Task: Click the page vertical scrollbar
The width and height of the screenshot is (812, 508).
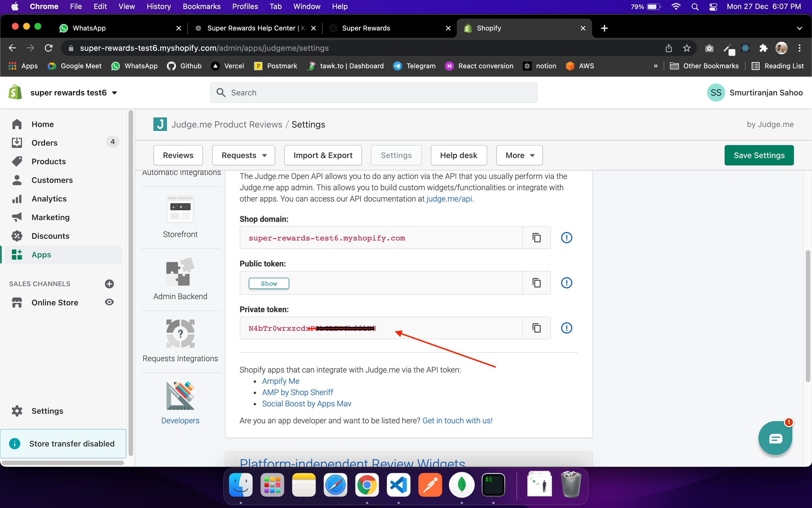Action: coord(807,316)
